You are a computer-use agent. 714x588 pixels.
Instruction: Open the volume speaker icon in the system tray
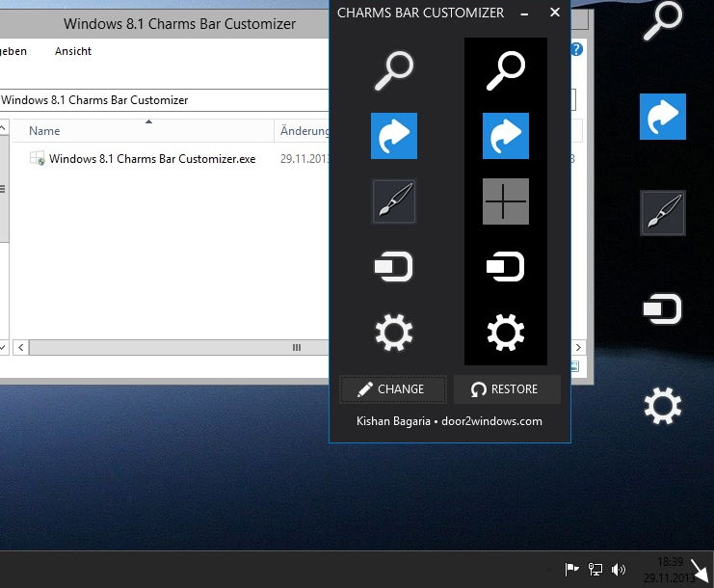point(619,569)
